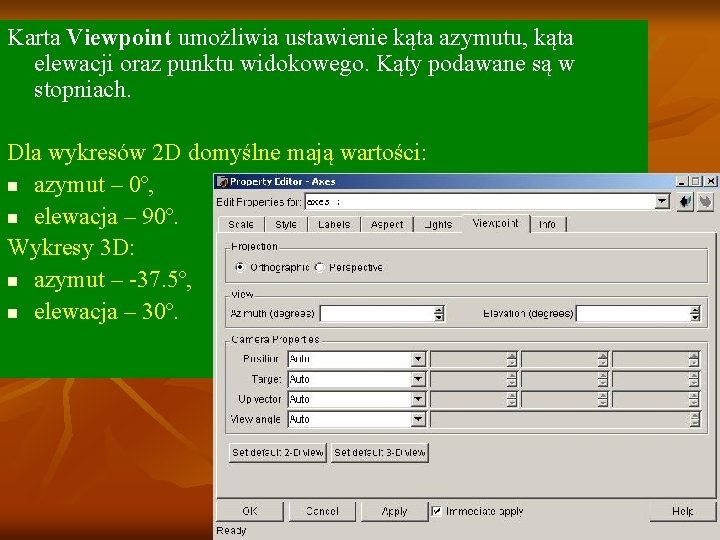
Task: Select the Viewpoint tab
Action: 495,224
